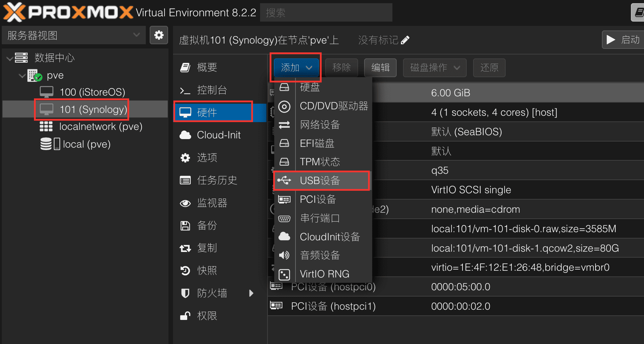
Task: Collapse the 数据中心 tree node
Action: tap(10, 58)
